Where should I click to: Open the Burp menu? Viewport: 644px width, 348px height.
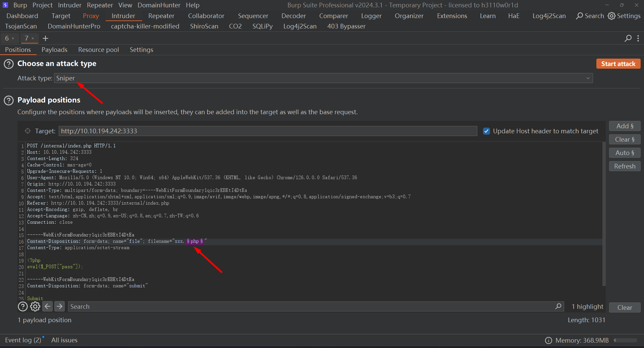[20, 5]
